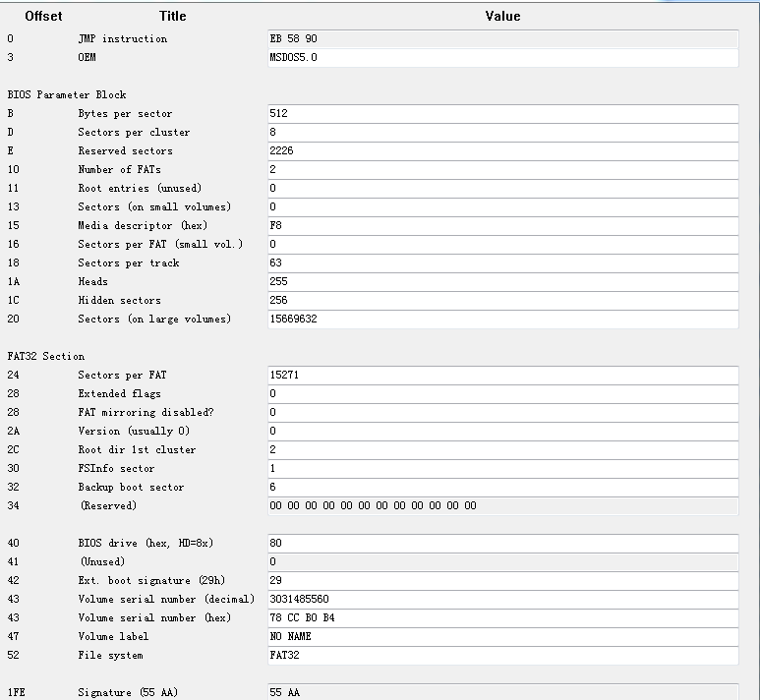Image resolution: width=760 pixels, height=700 pixels.
Task: Focus the Heads value field
Action: pos(502,282)
